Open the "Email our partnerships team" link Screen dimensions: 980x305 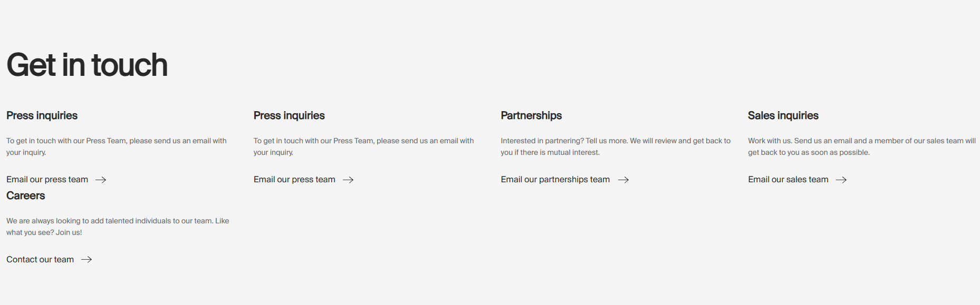pyautogui.click(x=555, y=180)
